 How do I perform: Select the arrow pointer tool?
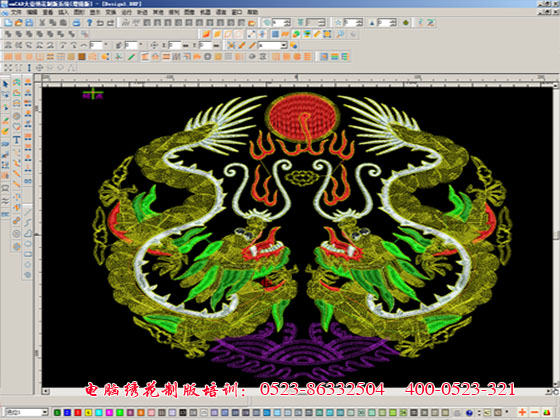(5, 84)
